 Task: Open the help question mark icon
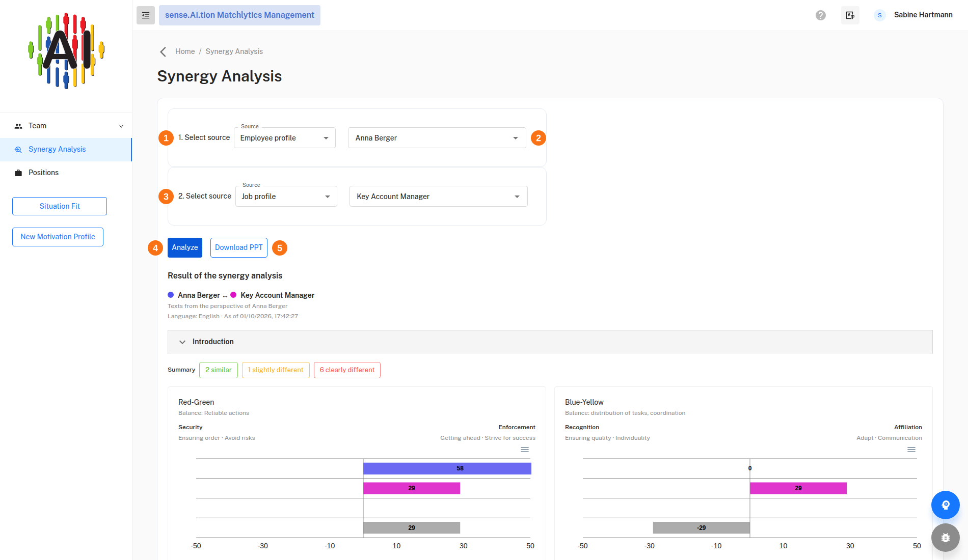[821, 15]
